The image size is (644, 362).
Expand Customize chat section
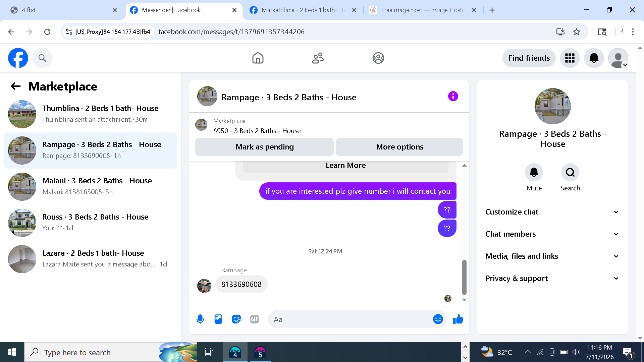pos(552,212)
